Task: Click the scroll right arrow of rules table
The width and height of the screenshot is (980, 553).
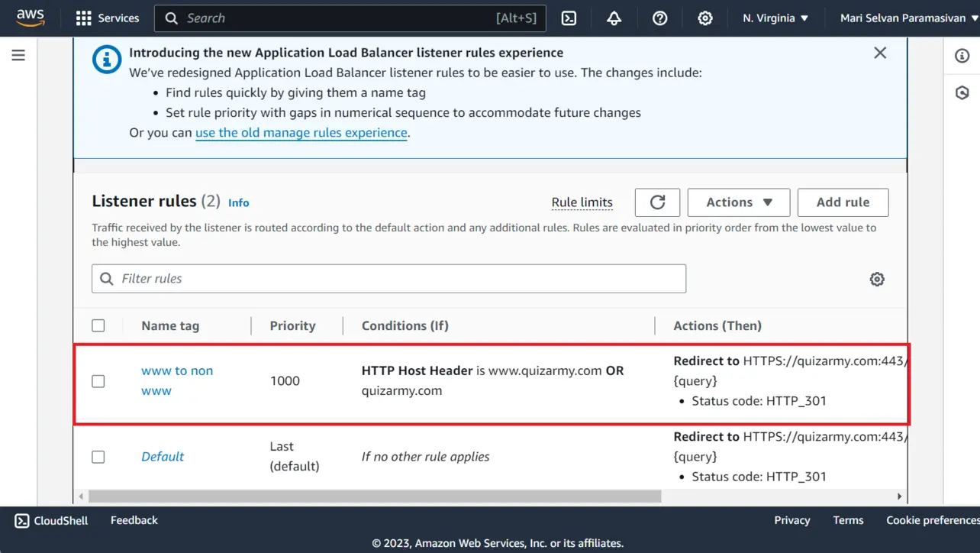Action: pyautogui.click(x=899, y=496)
